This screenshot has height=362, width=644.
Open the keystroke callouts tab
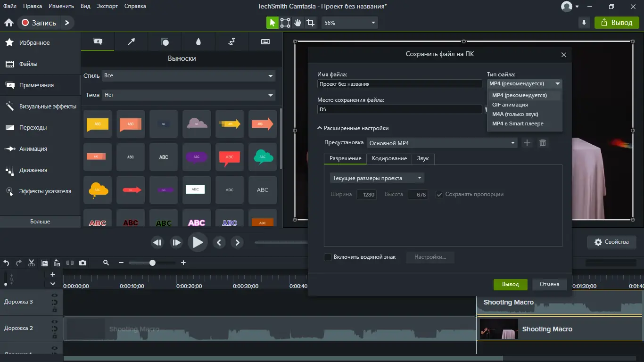(265, 42)
